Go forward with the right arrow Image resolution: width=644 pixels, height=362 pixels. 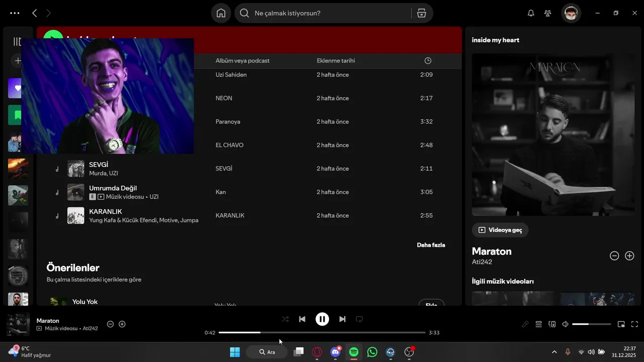pos(48,13)
